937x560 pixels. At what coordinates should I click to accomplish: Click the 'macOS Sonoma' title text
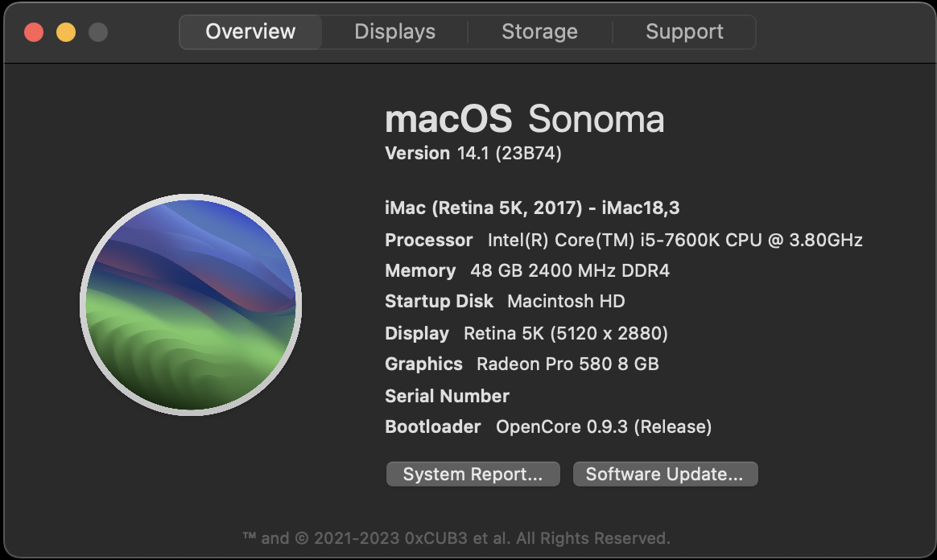(x=525, y=119)
